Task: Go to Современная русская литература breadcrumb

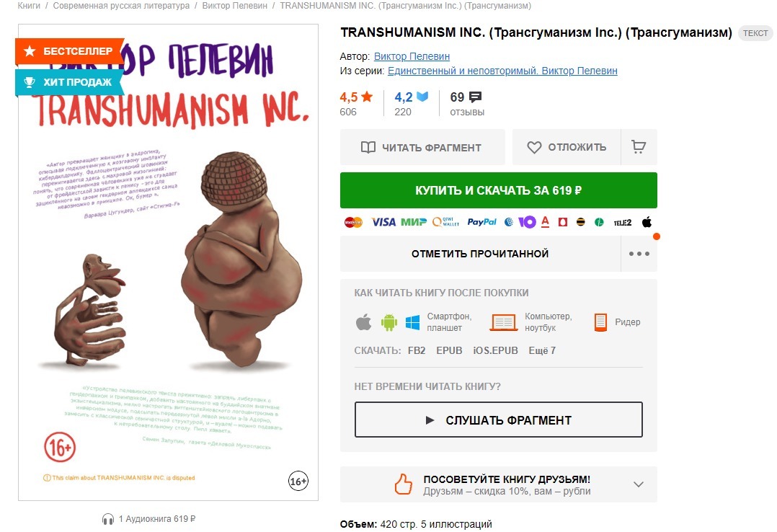Action: [121, 6]
